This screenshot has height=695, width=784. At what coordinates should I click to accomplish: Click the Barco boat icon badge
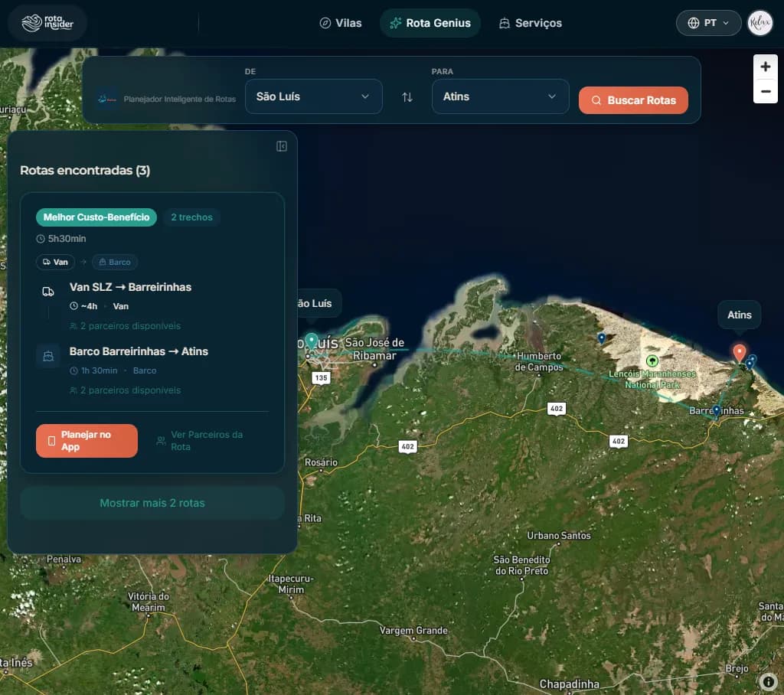(114, 262)
